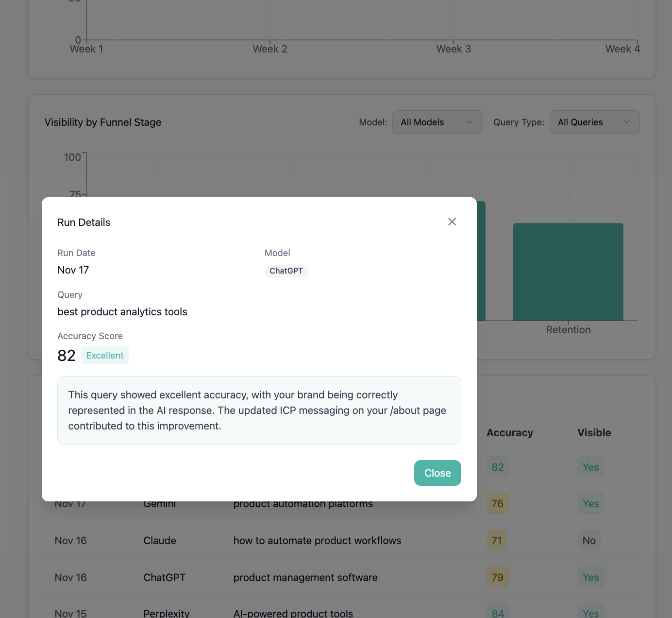
Task: Click the accuracy score chip showing 76
Action: pyautogui.click(x=497, y=503)
